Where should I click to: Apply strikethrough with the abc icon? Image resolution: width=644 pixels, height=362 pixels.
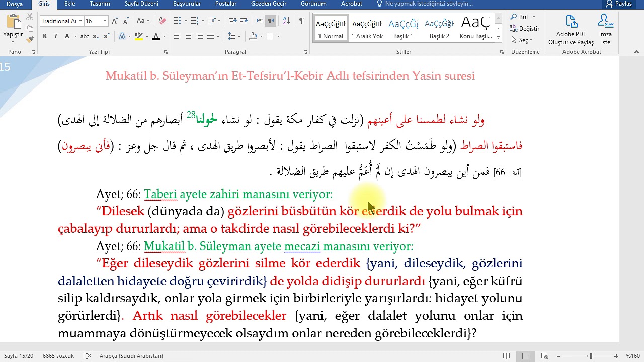(x=85, y=36)
